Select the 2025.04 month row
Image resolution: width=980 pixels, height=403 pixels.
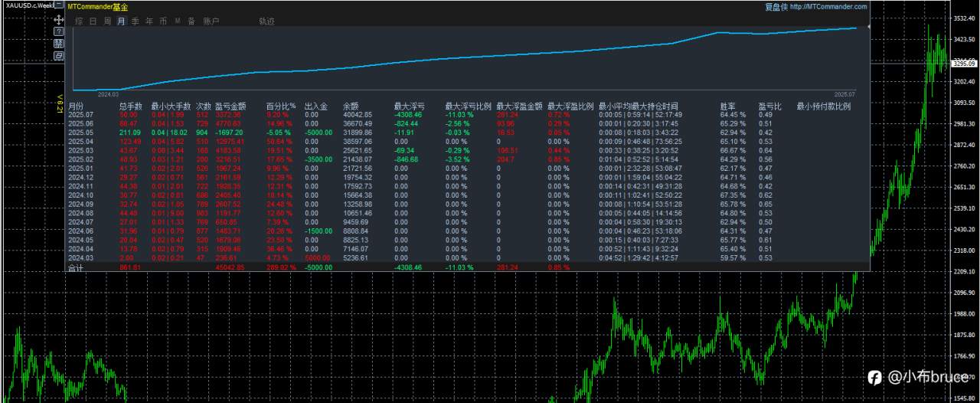(469, 142)
